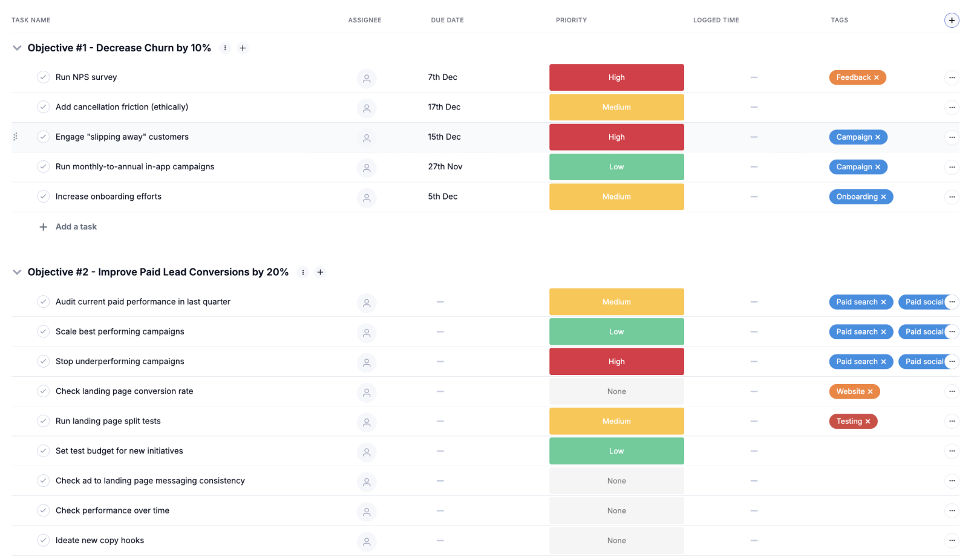Set priority for Ideate new copy hooks
The width and height of the screenshot is (974, 560).
tap(616, 541)
